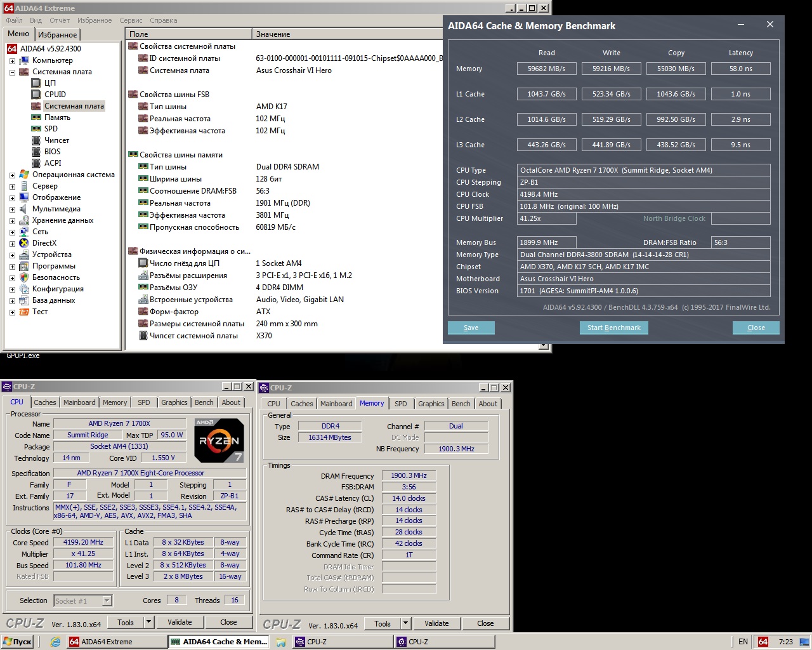Click the scroll-down arrow of the AIDA64 list
812x650 pixels.
[x=543, y=345]
